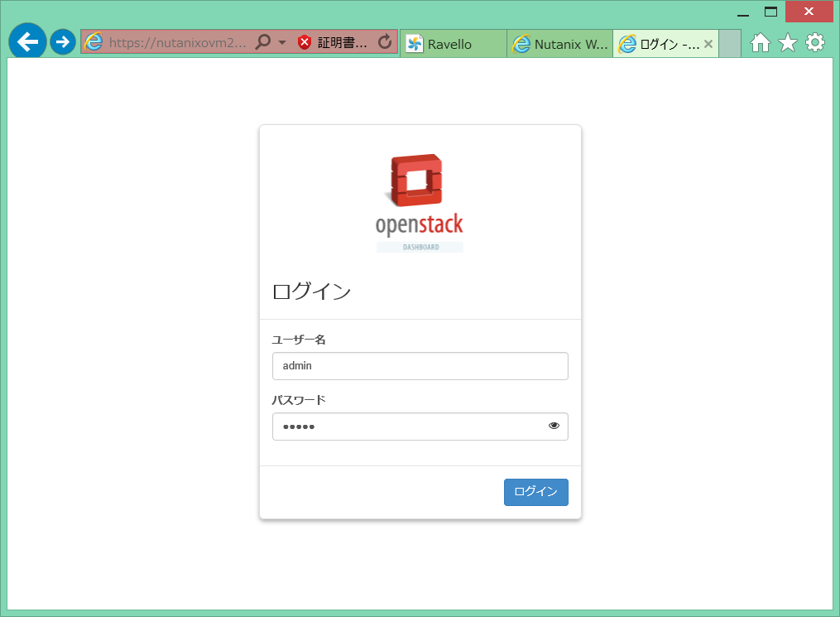
Task: Go to the home page icon
Action: [x=761, y=42]
